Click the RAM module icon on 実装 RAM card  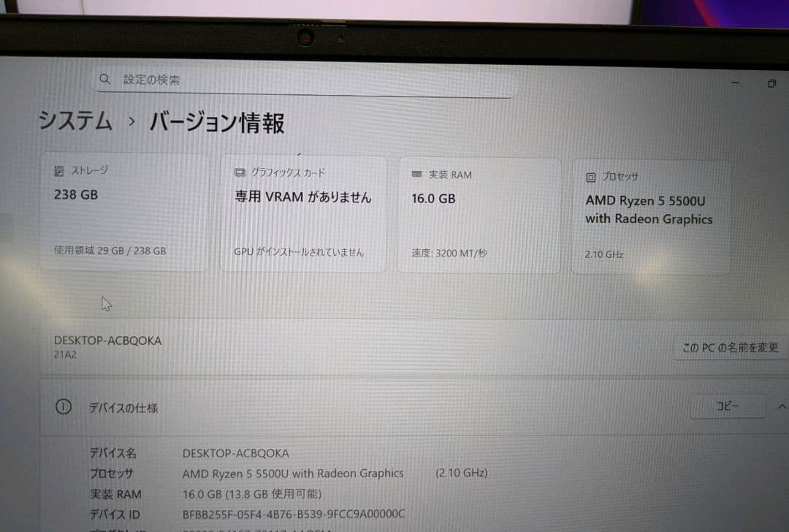pyautogui.click(x=416, y=175)
